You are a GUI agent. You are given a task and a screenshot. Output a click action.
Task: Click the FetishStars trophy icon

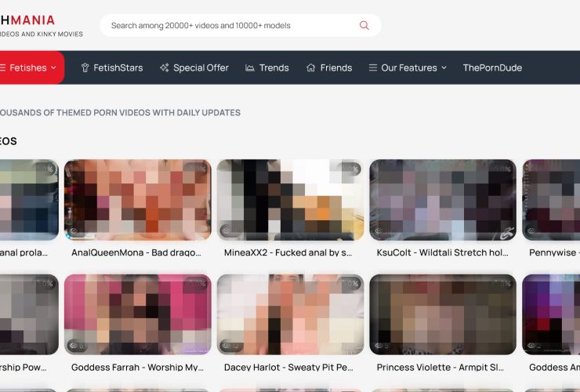(85, 68)
